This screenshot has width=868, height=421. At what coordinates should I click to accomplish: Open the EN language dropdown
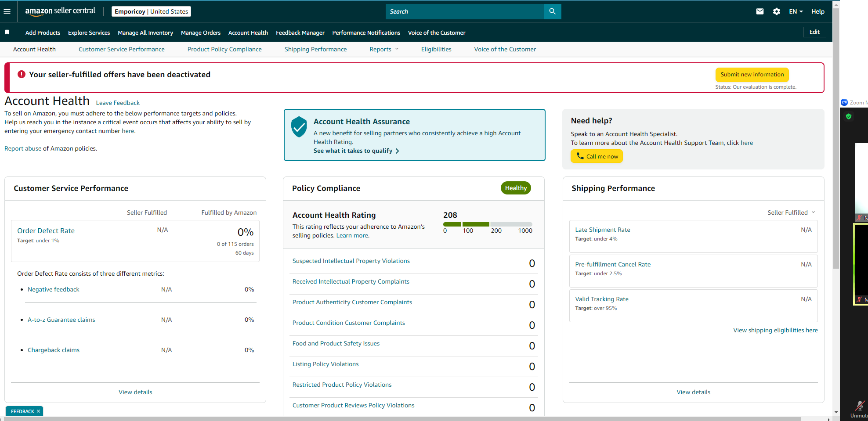coord(796,11)
